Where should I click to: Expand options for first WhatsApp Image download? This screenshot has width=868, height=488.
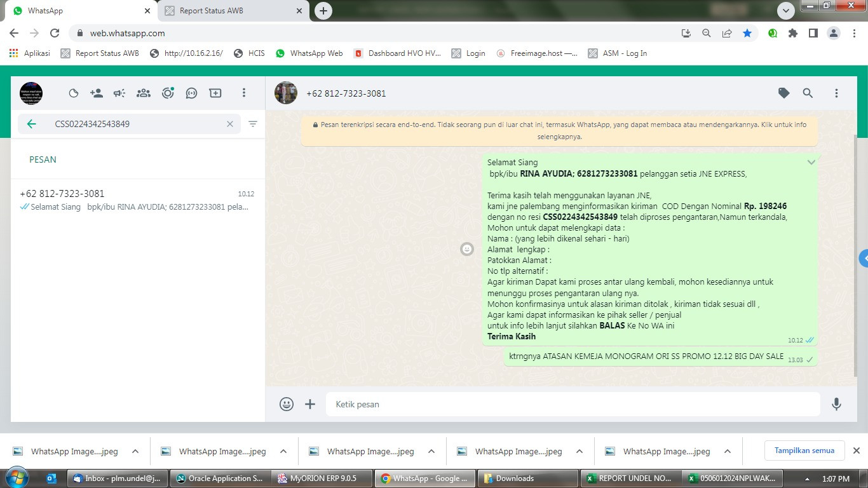(135, 452)
